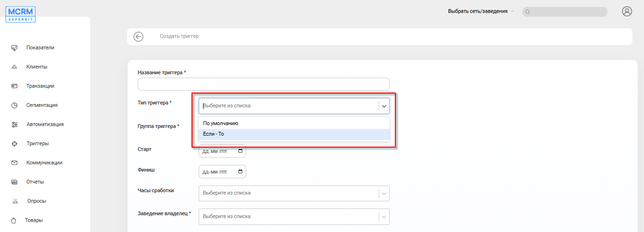Open the user profile icon
This screenshot has width=644, height=232.
[627, 12]
